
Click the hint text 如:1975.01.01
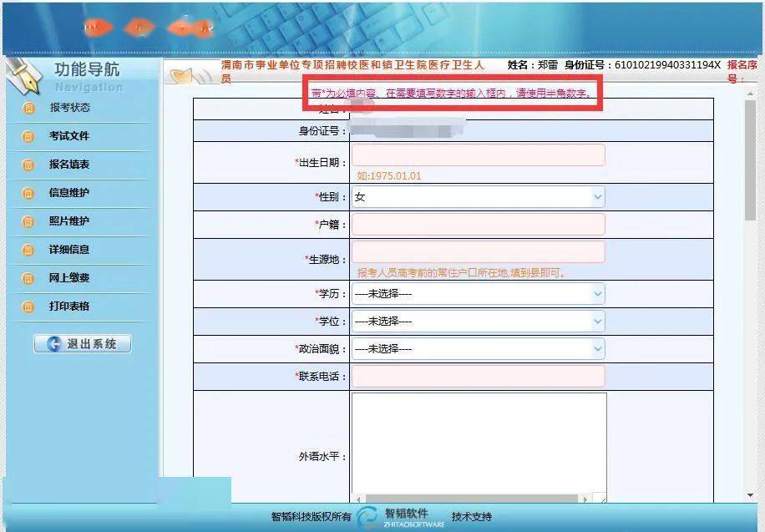click(x=389, y=175)
